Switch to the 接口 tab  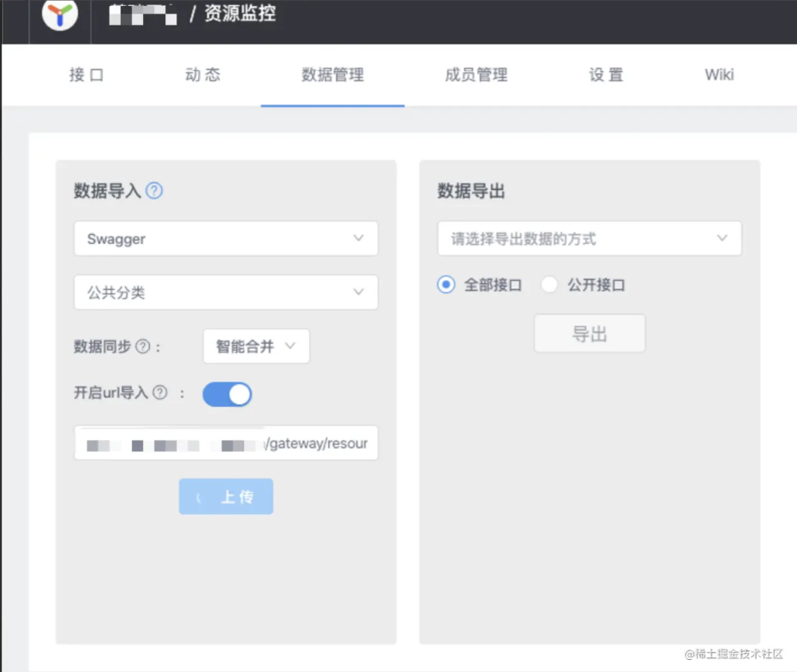86,75
